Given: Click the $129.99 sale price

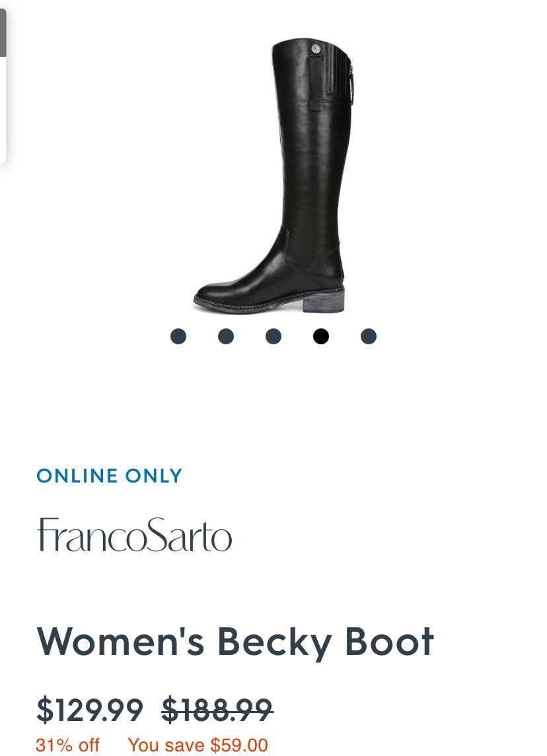Looking at the screenshot, I should tap(90, 710).
